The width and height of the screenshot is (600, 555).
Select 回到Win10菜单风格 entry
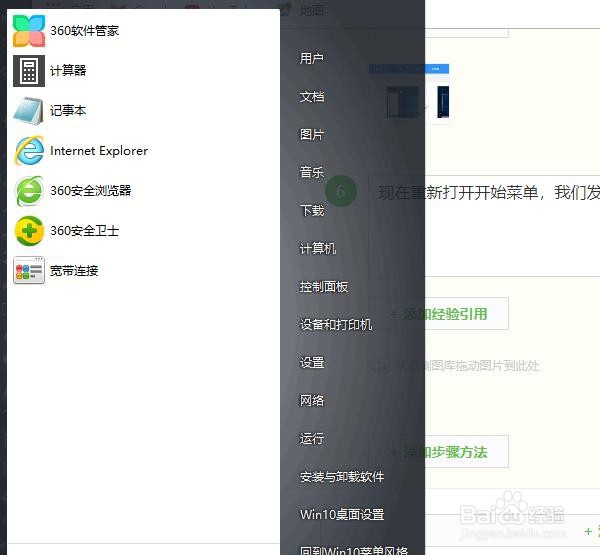click(354, 550)
